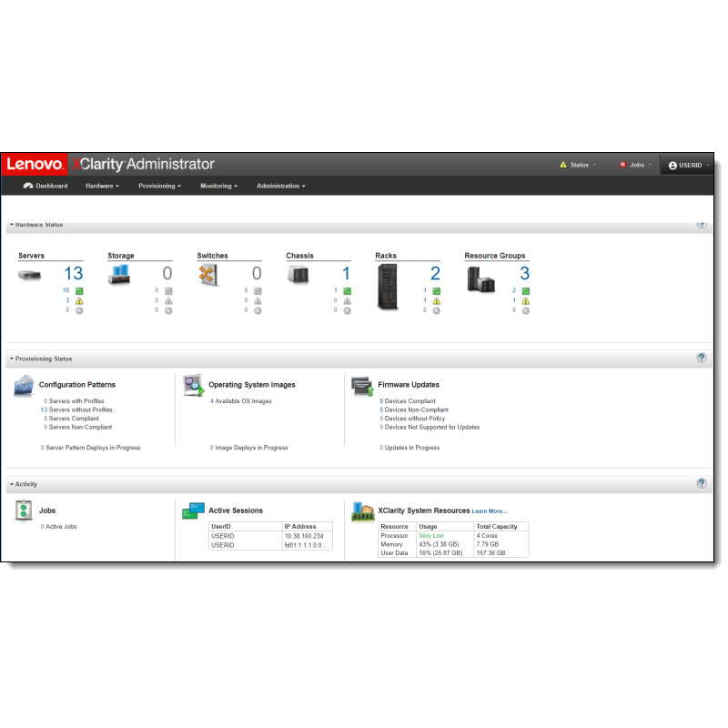Viewport: 728px width, 728px height.
Task: Open the Hardware menu
Action: [x=102, y=186]
